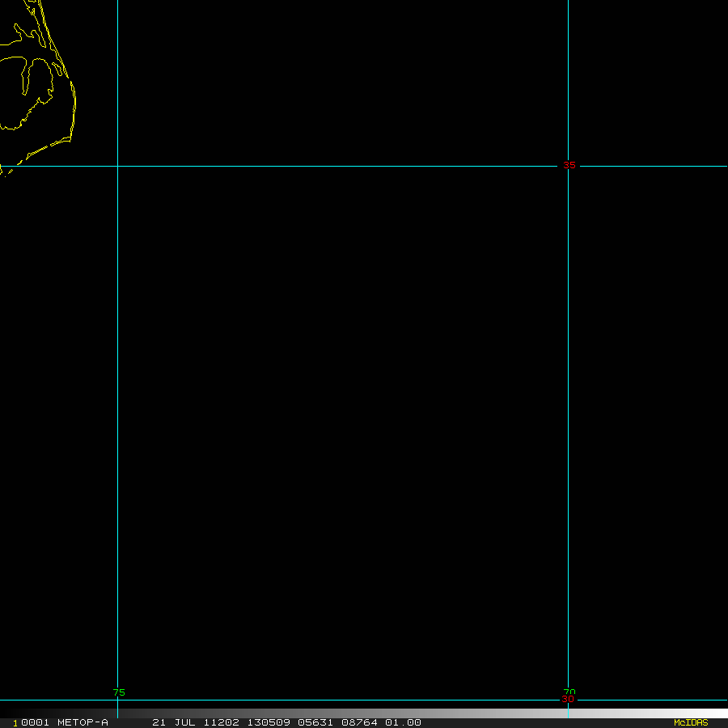The image size is (728, 728).
Task: Click the 01.00 resolution value
Action: (x=403, y=722)
